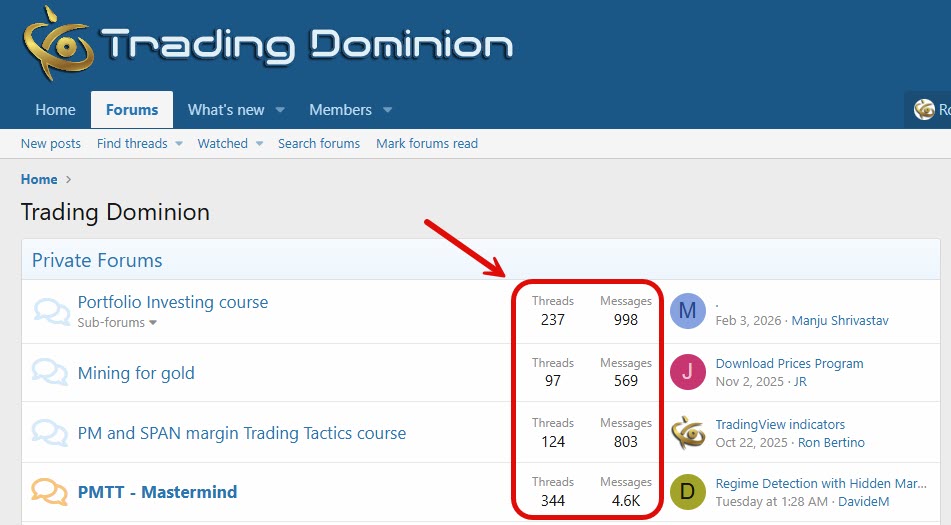This screenshot has height=525, width=951.
Task: Open Manju Shrivastav's 'M' avatar
Action: (688, 311)
